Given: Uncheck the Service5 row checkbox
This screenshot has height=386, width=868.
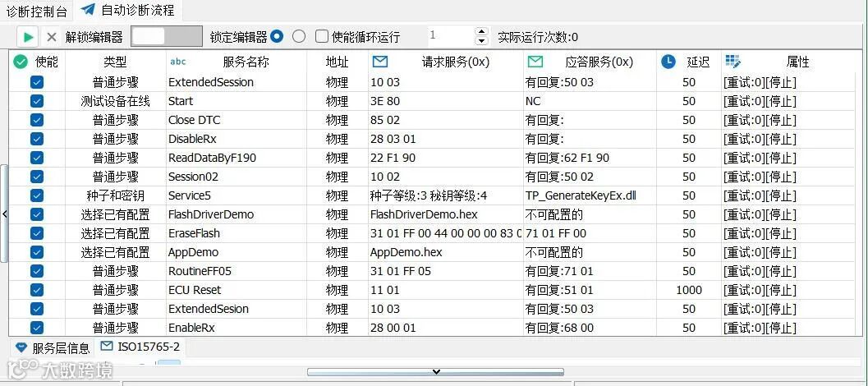Looking at the screenshot, I should pyautogui.click(x=37, y=195).
